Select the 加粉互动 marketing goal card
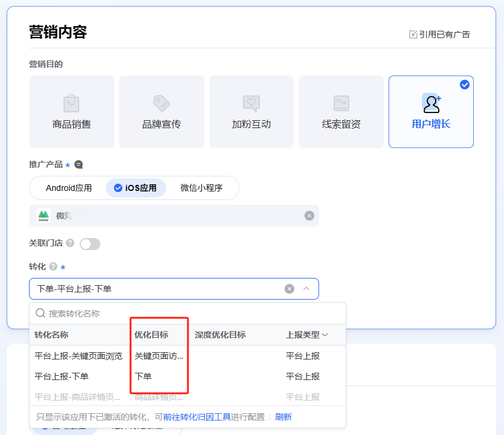 coord(251,112)
